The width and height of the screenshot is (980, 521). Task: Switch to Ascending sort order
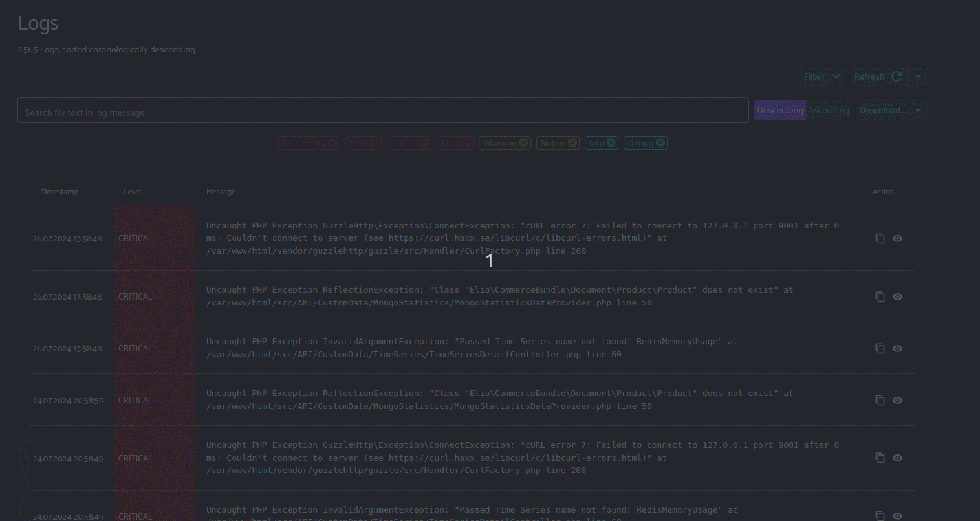click(x=829, y=110)
